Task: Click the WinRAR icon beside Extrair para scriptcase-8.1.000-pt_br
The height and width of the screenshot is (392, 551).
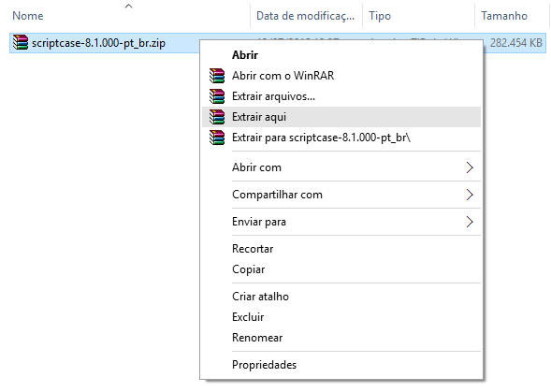Action: [217, 138]
